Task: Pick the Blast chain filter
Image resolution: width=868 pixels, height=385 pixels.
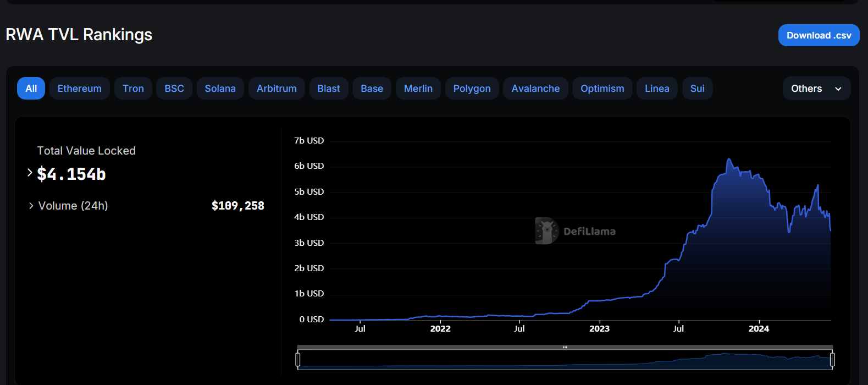Action: click(329, 89)
